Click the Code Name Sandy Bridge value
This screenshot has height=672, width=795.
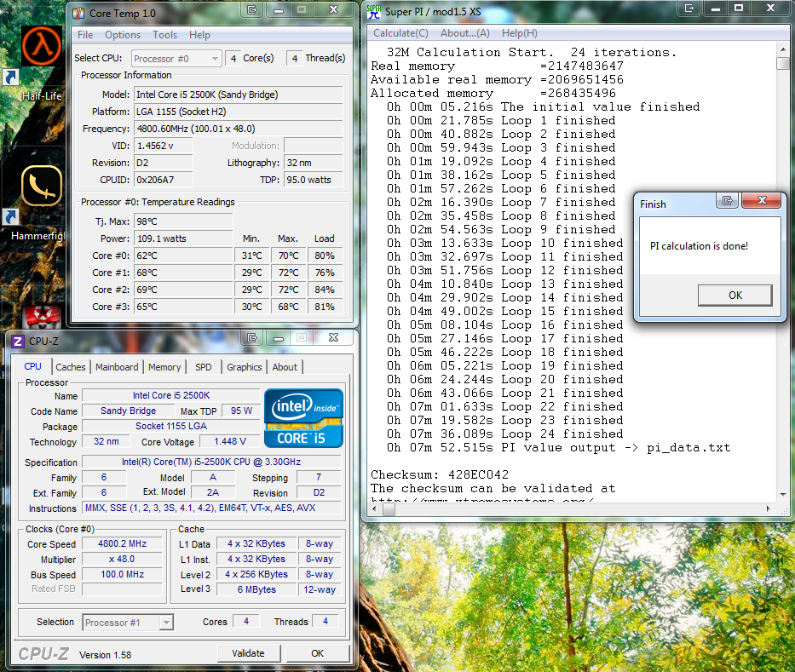pos(129,411)
